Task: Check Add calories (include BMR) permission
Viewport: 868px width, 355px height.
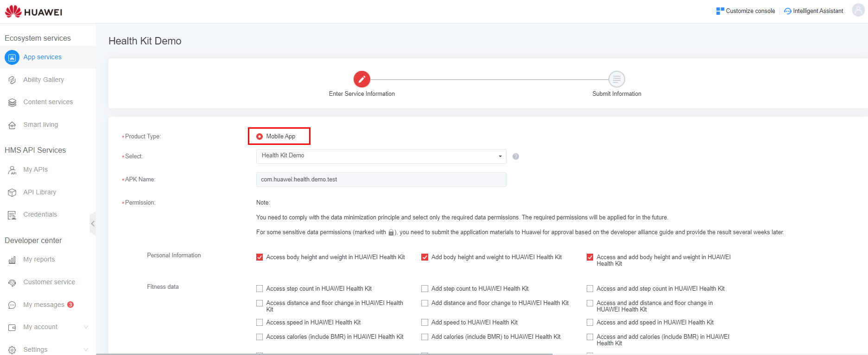Action: pyautogui.click(x=424, y=337)
